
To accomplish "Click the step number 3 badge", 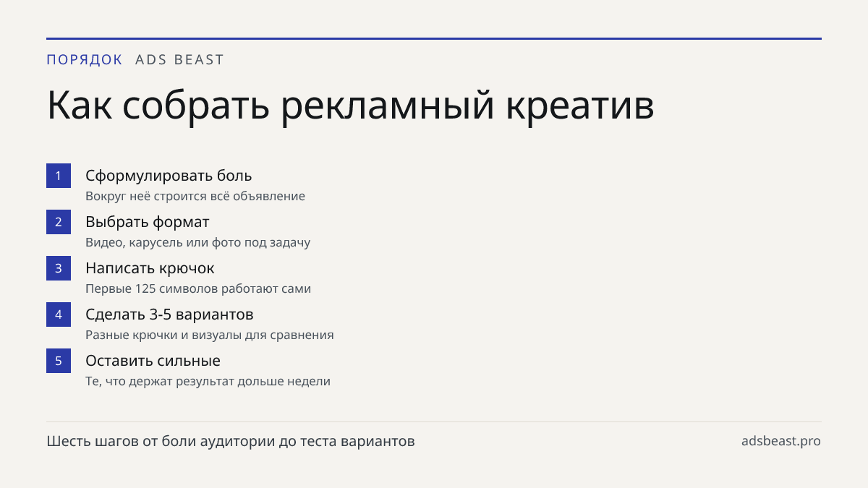I will (59, 268).
